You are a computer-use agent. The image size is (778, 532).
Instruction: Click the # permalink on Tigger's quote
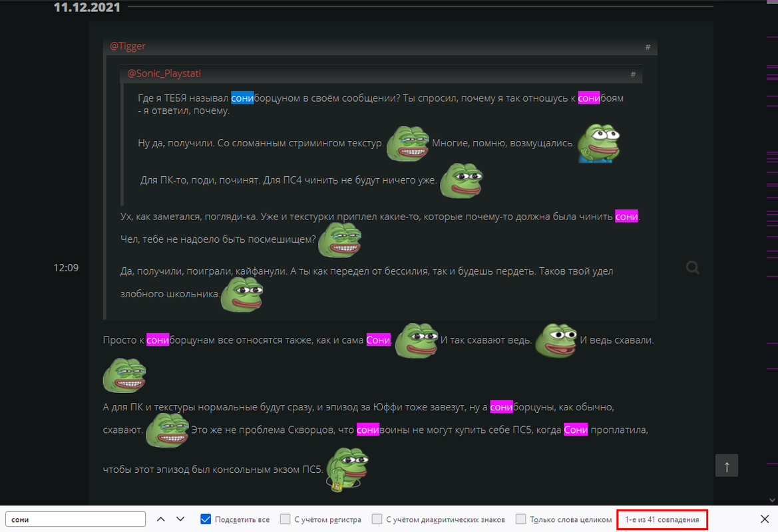tap(648, 47)
